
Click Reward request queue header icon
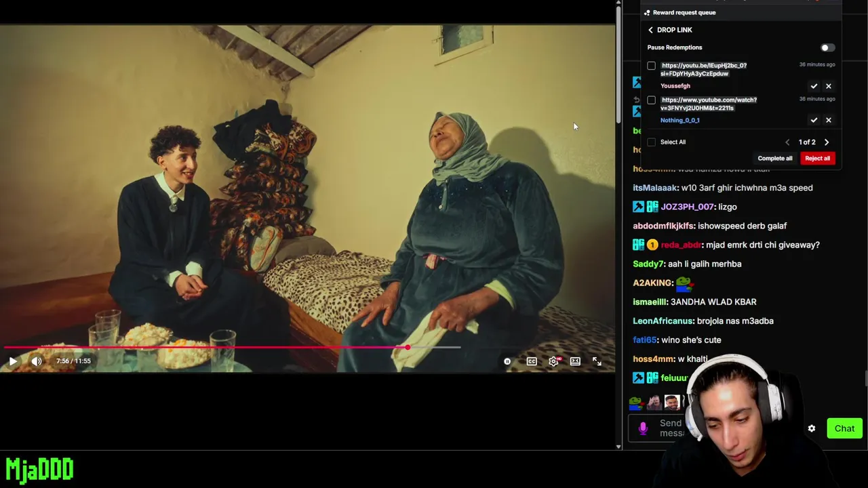pyautogui.click(x=647, y=13)
